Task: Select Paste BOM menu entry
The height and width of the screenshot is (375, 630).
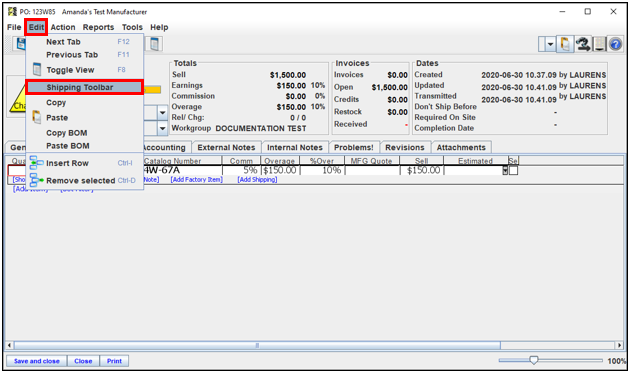Action: click(84, 146)
